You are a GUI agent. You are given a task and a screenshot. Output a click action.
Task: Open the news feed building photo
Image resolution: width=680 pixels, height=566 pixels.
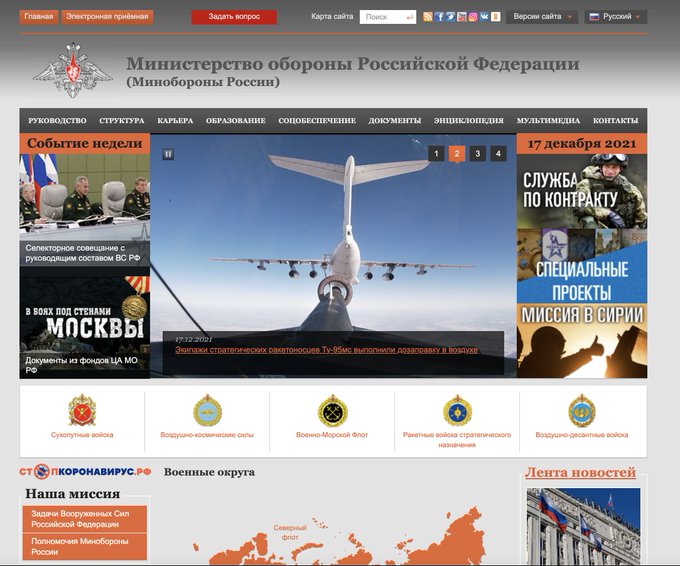[x=583, y=527]
